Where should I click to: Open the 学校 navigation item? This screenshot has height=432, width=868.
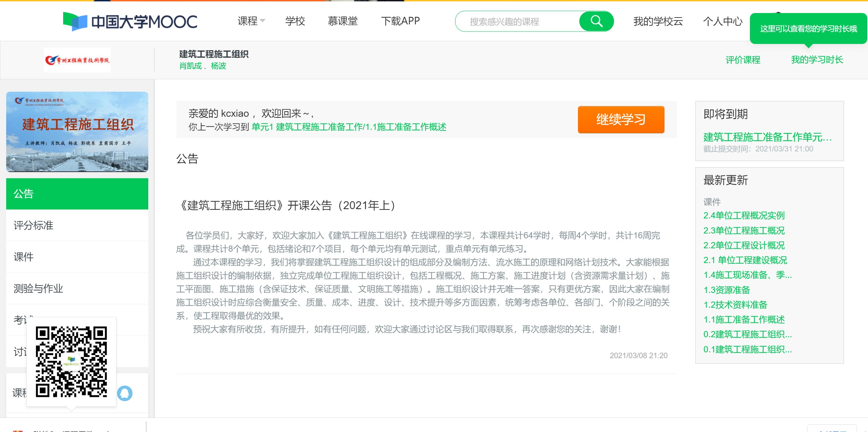tap(295, 21)
